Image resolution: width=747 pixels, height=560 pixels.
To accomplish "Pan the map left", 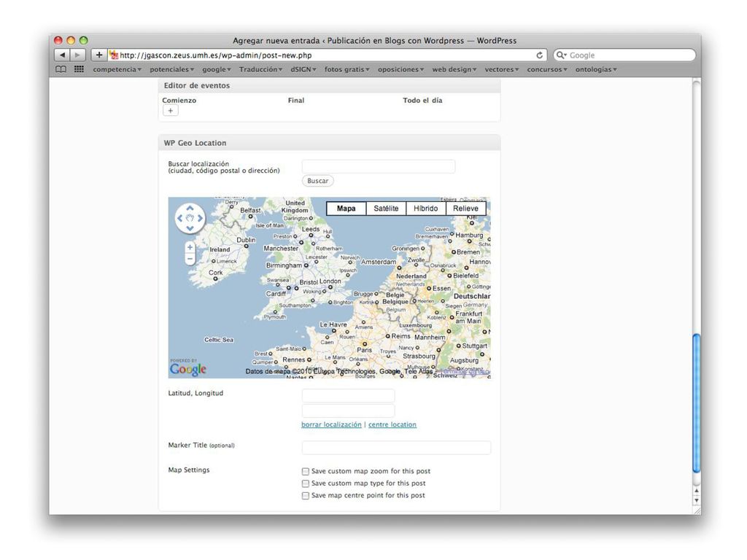I will coord(179,218).
